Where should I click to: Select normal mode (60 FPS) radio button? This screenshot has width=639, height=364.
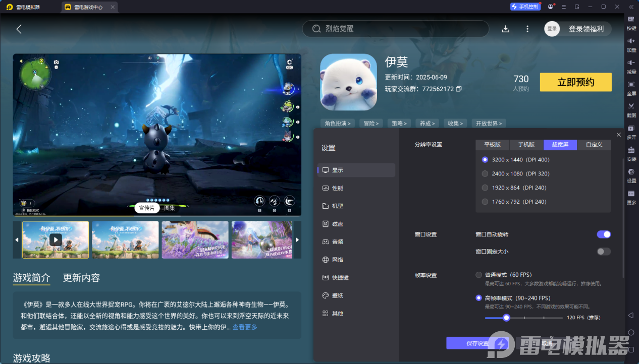[478, 275]
